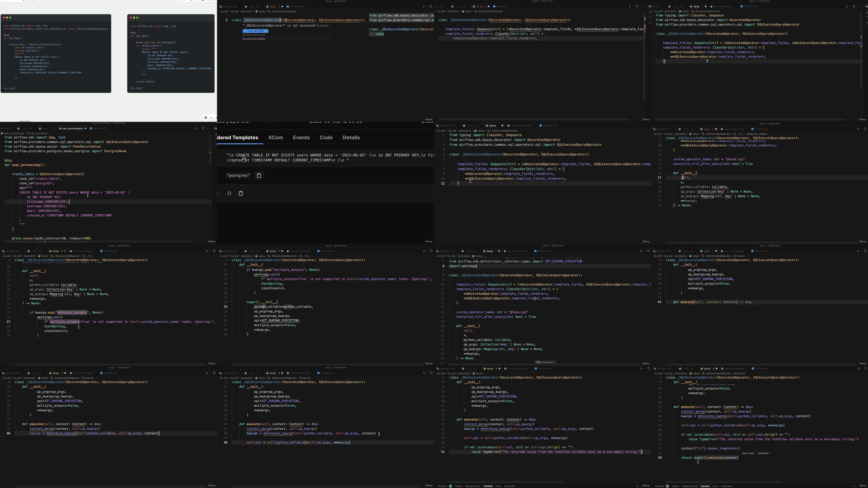Image resolution: width=868 pixels, height=488 pixels.
Task: Switch to Code tab in Airflow UI
Action: click(x=326, y=137)
